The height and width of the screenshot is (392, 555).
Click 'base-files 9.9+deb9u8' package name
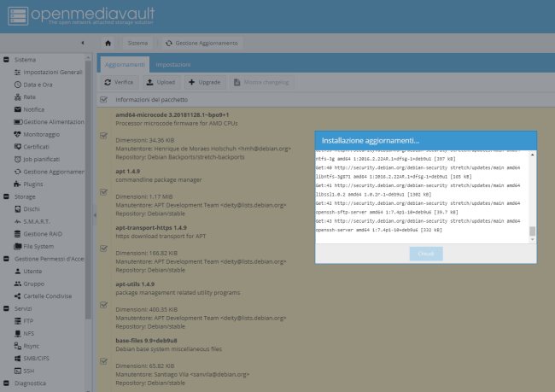[146, 340]
